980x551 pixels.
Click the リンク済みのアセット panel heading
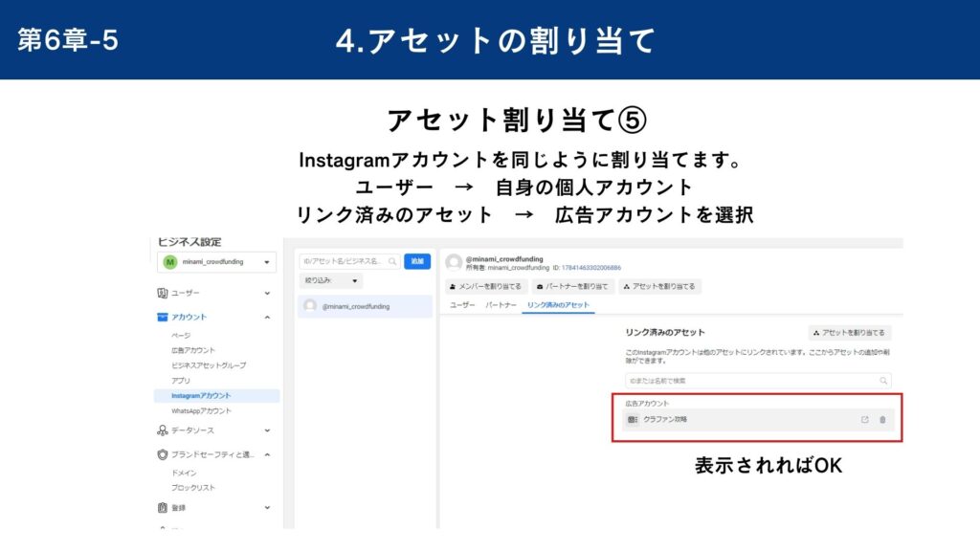click(665, 333)
